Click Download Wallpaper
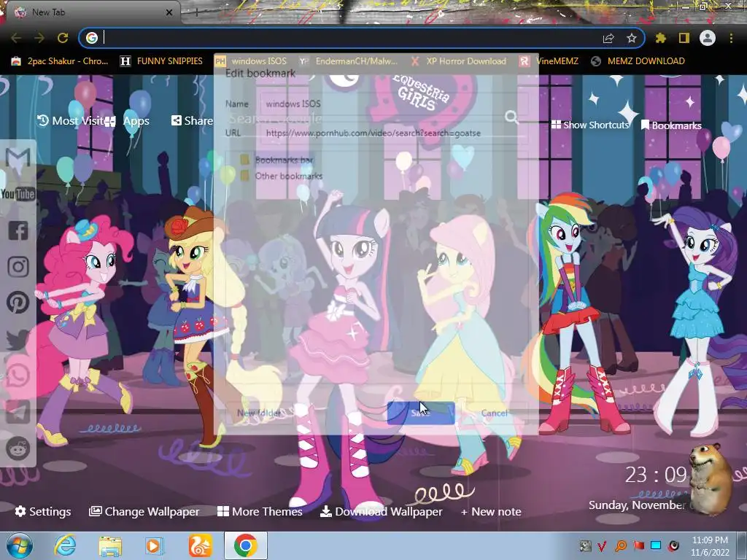747x560 pixels. click(381, 511)
